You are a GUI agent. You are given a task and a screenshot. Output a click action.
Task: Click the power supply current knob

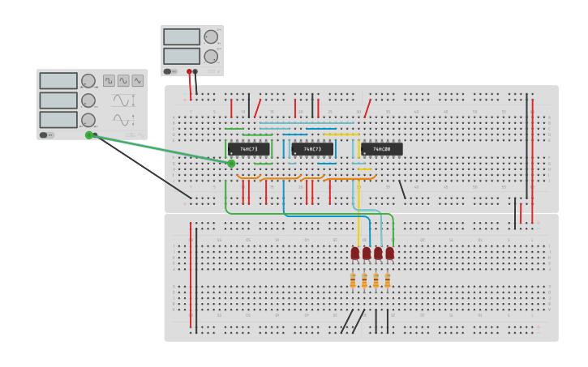click(211, 57)
